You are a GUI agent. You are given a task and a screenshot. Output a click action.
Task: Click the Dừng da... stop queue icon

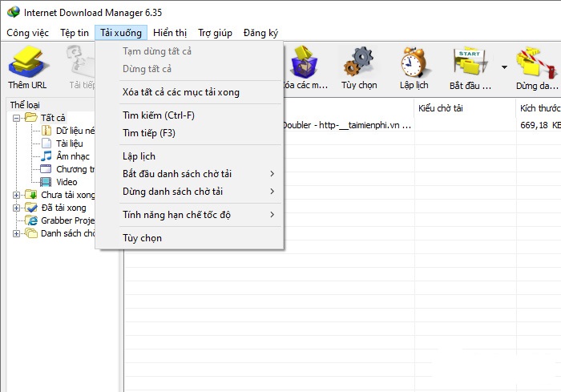click(x=537, y=62)
